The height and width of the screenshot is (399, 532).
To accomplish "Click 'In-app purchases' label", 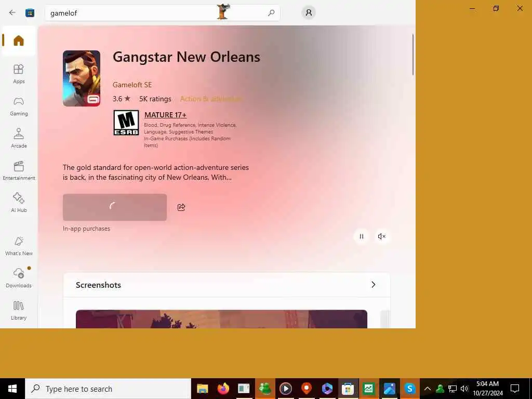I will pos(87,229).
